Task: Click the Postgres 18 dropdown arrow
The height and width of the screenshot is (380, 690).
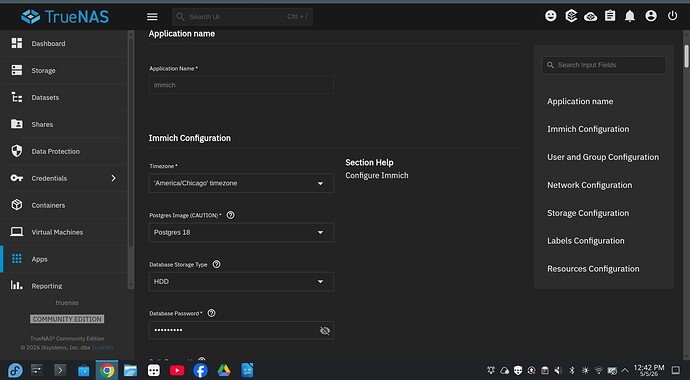Action: (320, 233)
